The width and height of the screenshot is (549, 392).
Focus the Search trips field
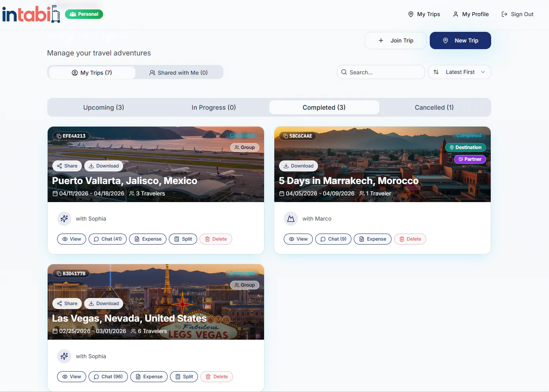click(381, 72)
